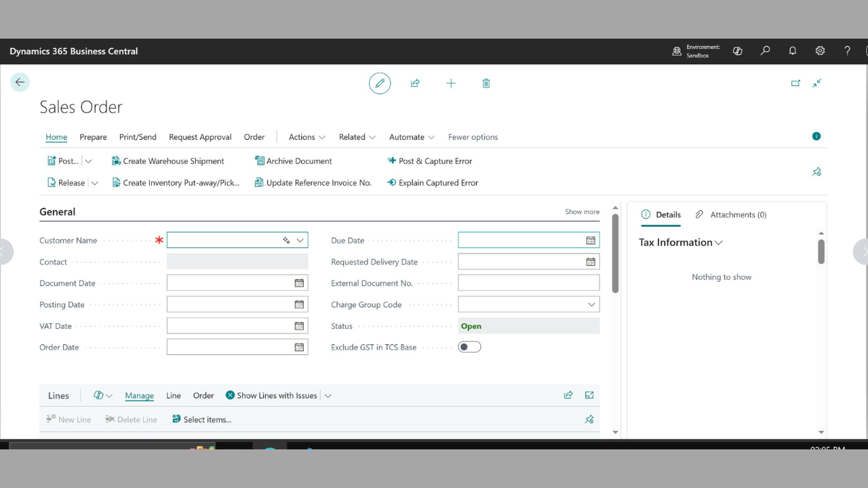Image resolution: width=868 pixels, height=488 pixels.
Task: Collapse the Tax Information section
Action: click(681, 243)
